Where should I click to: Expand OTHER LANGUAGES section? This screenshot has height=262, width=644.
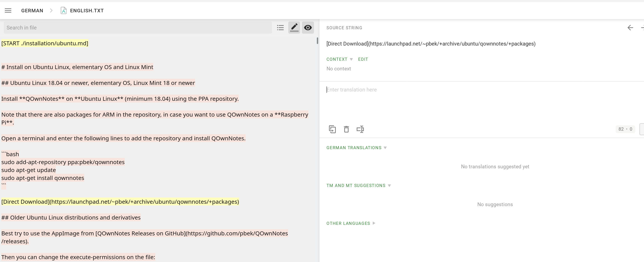point(351,223)
